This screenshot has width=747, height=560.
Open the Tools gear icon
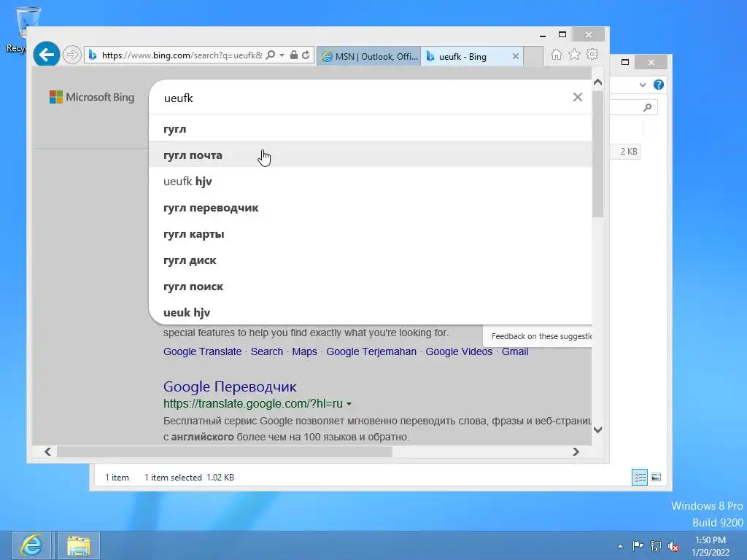pos(592,54)
